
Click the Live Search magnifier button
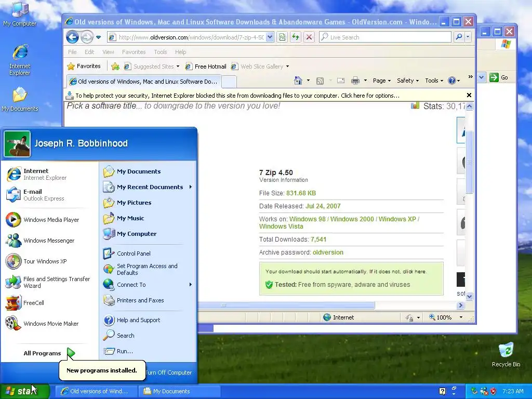point(459,37)
